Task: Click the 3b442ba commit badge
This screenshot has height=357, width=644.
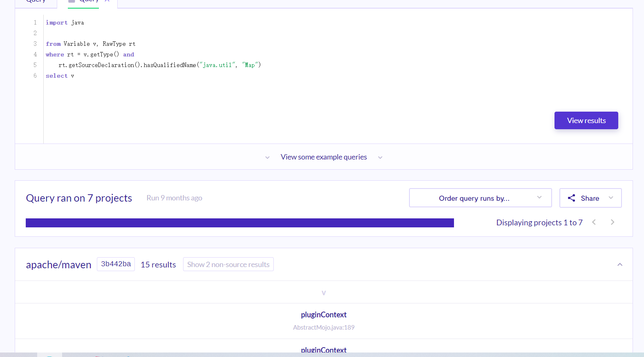Action: (x=116, y=264)
